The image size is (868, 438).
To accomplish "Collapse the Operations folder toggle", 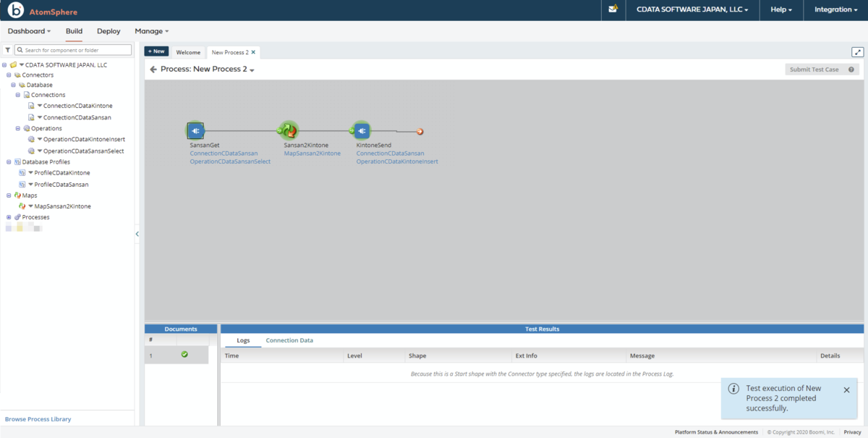I will pos(18,128).
